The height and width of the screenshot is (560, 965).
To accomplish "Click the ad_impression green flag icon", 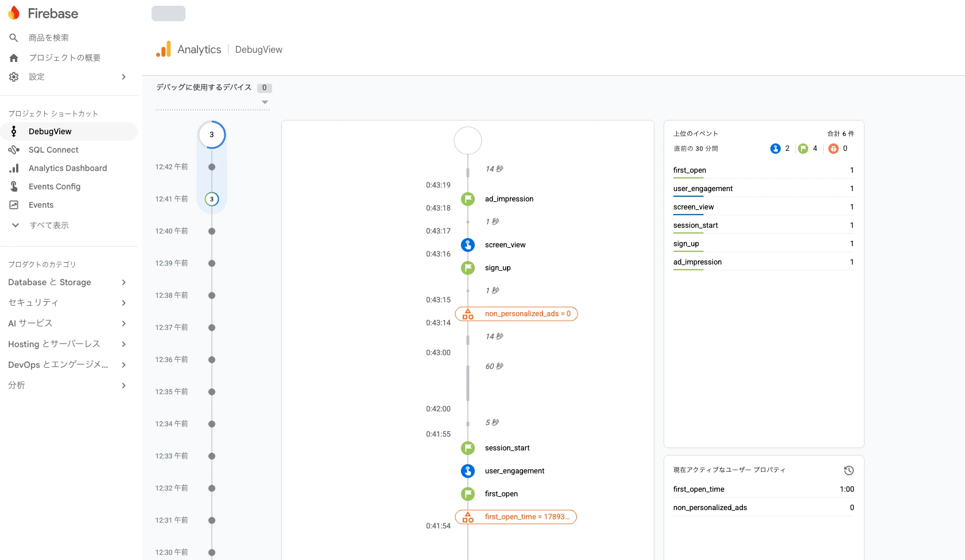I will click(468, 199).
